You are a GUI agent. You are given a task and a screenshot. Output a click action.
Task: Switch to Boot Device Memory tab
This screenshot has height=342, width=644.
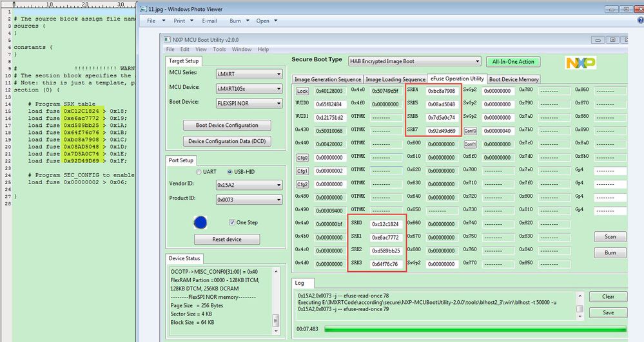(514, 79)
